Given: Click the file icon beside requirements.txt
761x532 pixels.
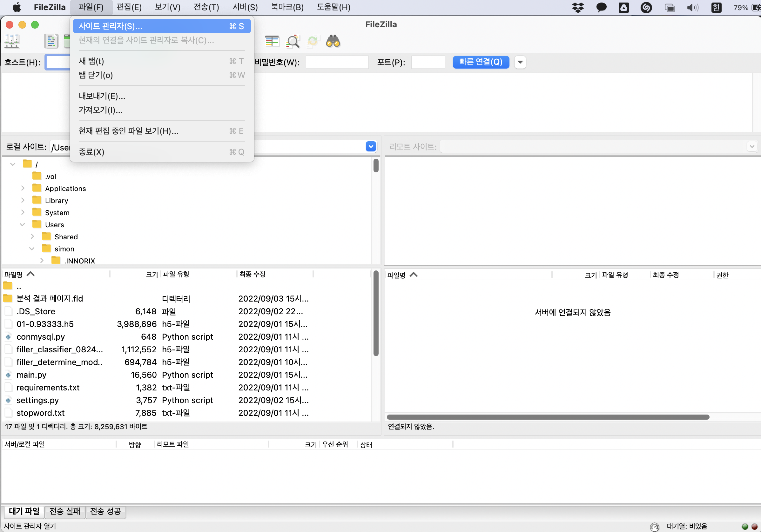Looking at the screenshot, I should pyautogui.click(x=8, y=388).
